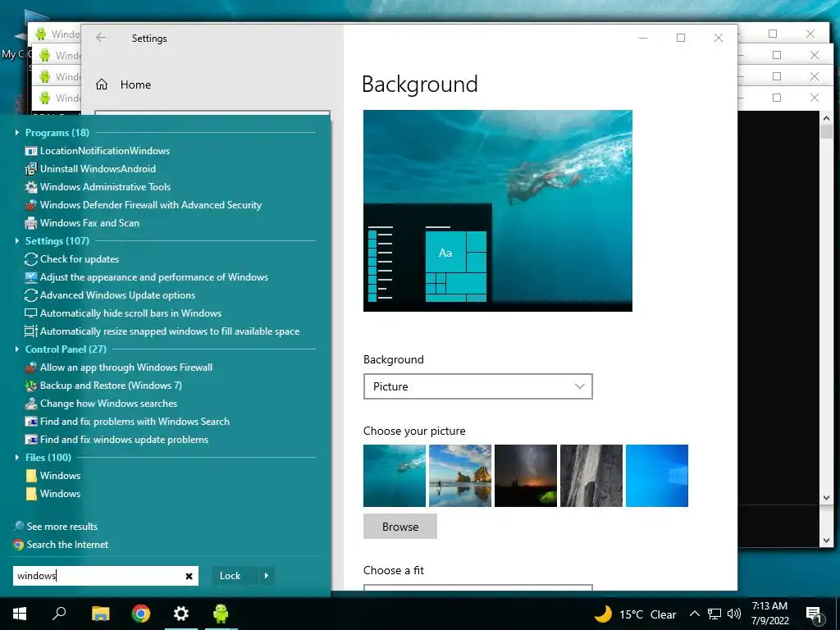Viewport: 840px width, 630px height.
Task: Switch to Settings gear on taskbar
Action: [181, 614]
